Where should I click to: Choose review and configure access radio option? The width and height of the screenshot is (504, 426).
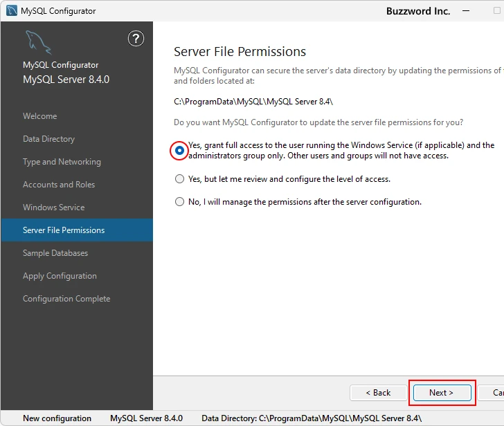click(179, 179)
